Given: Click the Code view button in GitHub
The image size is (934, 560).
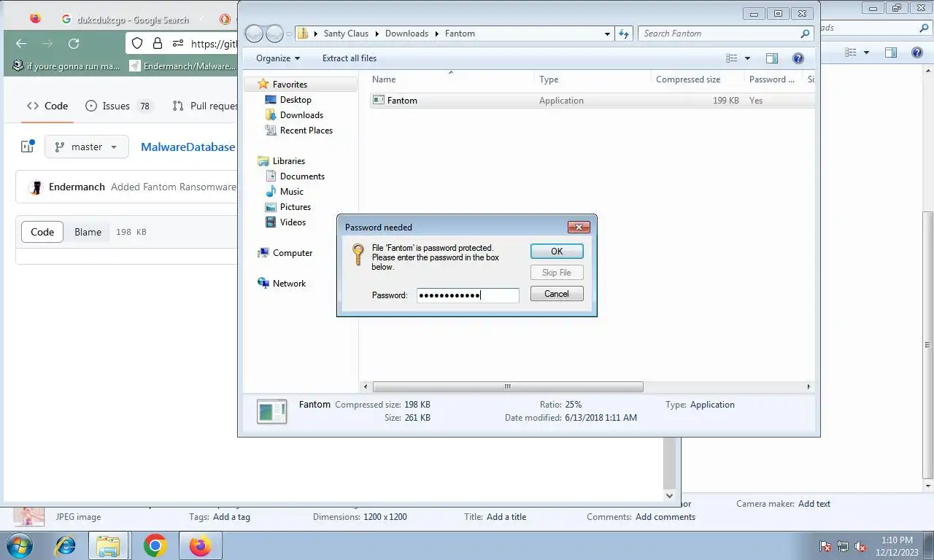Looking at the screenshot, I should (42, 232).
